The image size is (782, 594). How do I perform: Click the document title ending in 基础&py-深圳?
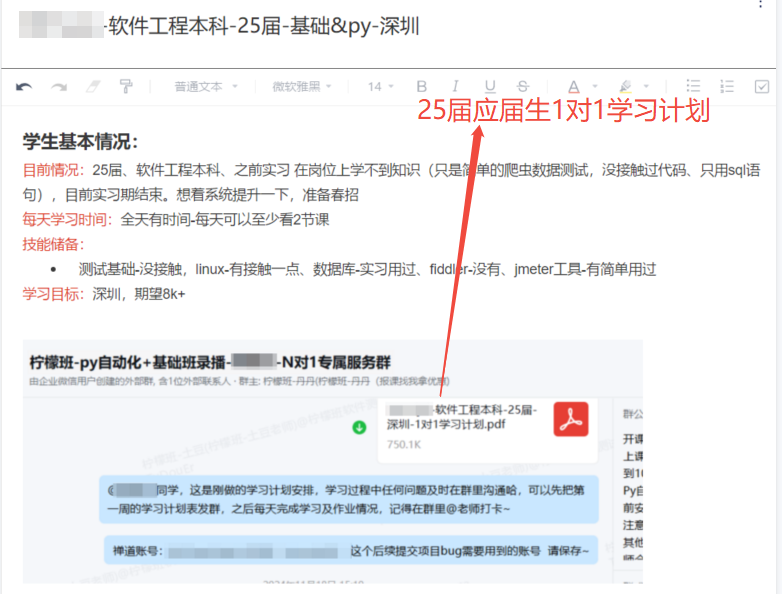click(260, 27)
